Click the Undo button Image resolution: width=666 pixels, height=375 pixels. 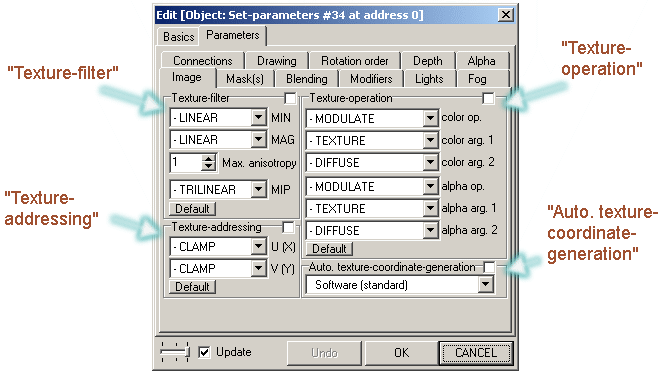(x=325, y=353)
